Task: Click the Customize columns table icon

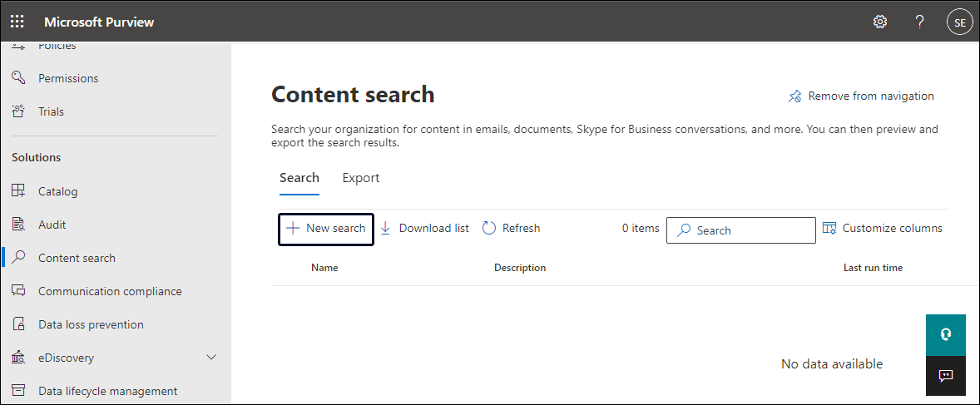Action: pyautogui.click(x=829, y=228)
